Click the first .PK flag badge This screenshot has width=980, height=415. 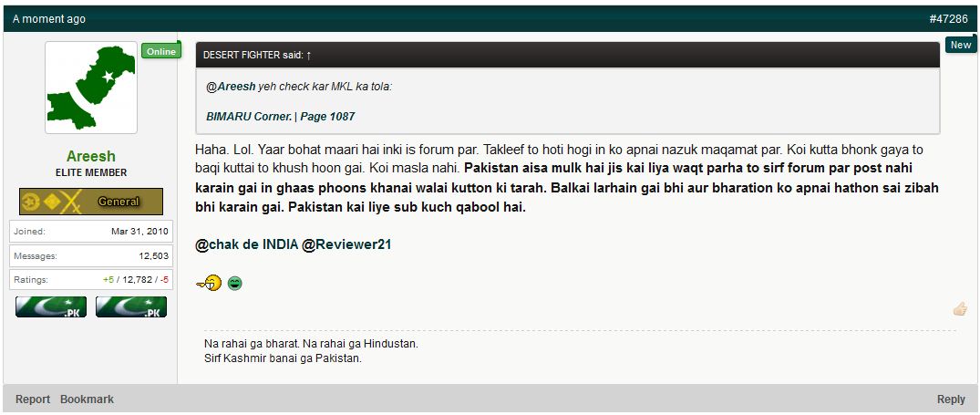[x=51, y=306]
